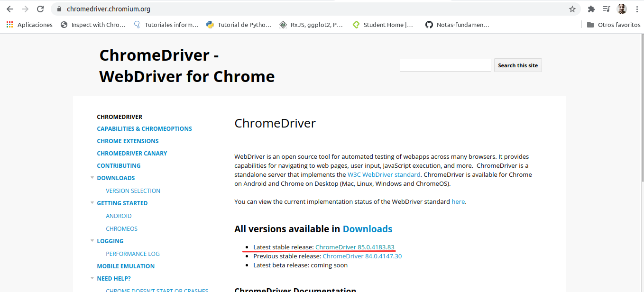The width and height of the screenshot is (644, 292).
Task: Open Capabilities & ChromeOptions page
Action: coord(144,128)
